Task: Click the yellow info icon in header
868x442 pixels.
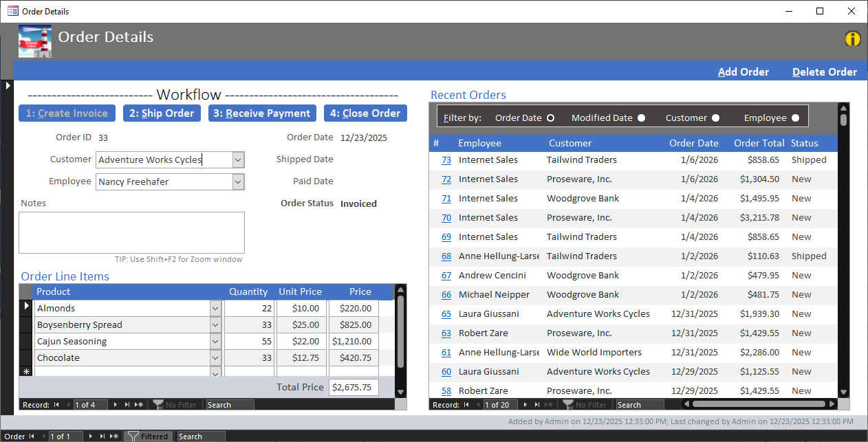Action: [x=853, y=39]
